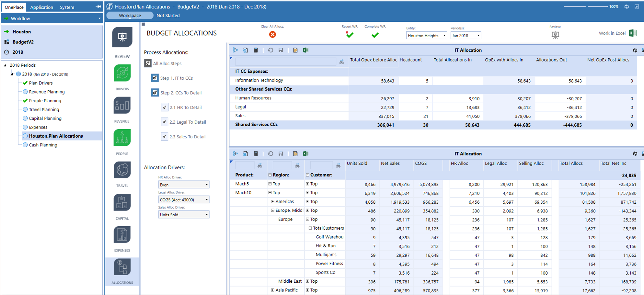Adjust the zoom slider at 100%

coord(586,7)
